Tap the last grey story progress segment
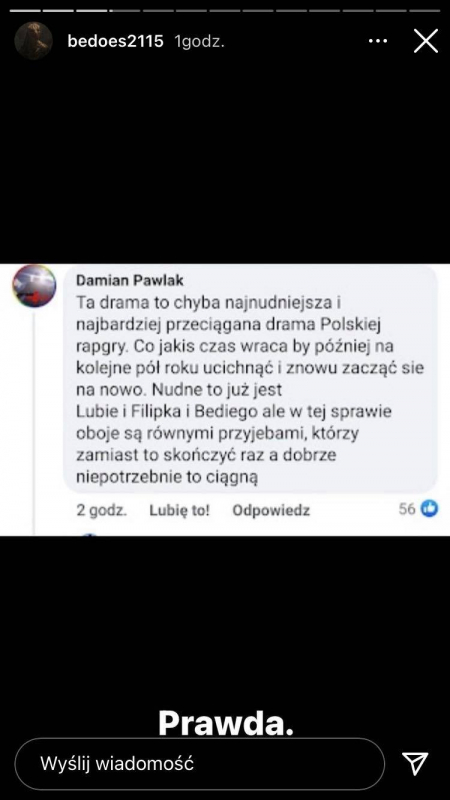 click(424, 10)
